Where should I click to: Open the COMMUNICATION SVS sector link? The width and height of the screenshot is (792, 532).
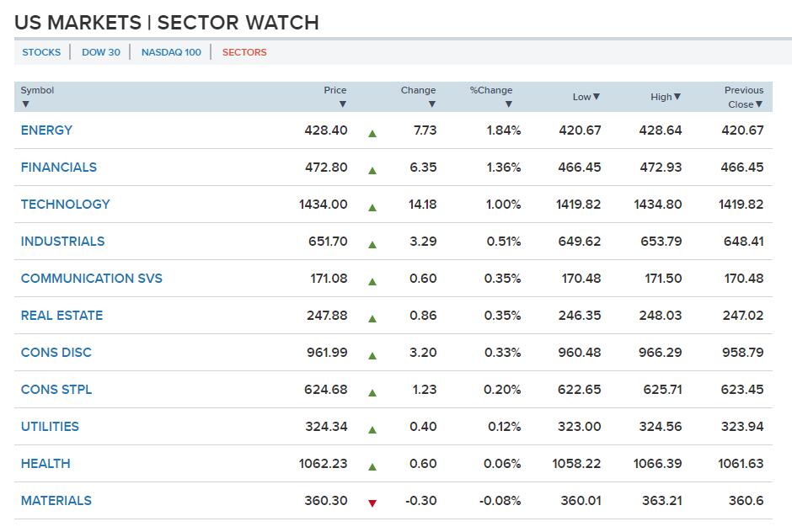point(91,279)
